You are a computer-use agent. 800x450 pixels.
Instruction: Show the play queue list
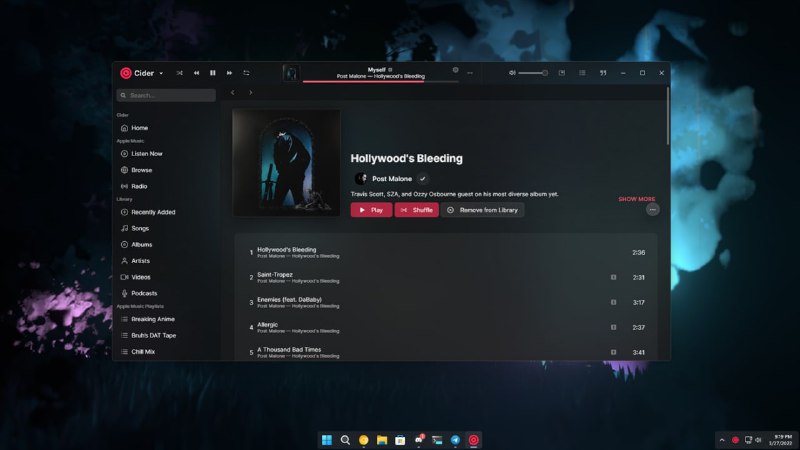tap(582, 73)
